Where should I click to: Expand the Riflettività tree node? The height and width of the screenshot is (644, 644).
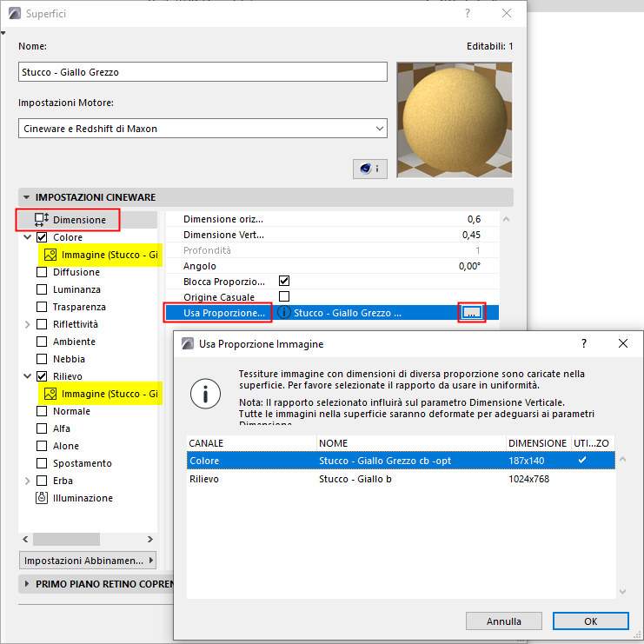28,324
